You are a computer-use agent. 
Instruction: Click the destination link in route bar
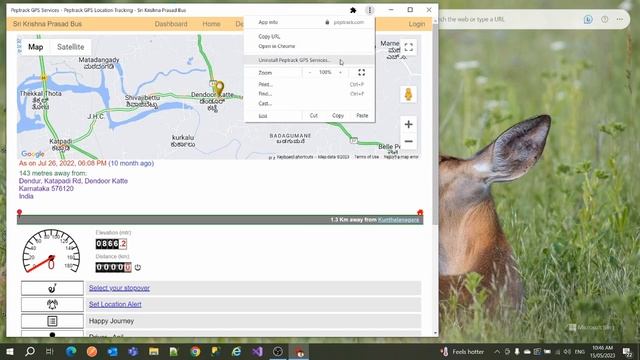[x=398, y=220]
